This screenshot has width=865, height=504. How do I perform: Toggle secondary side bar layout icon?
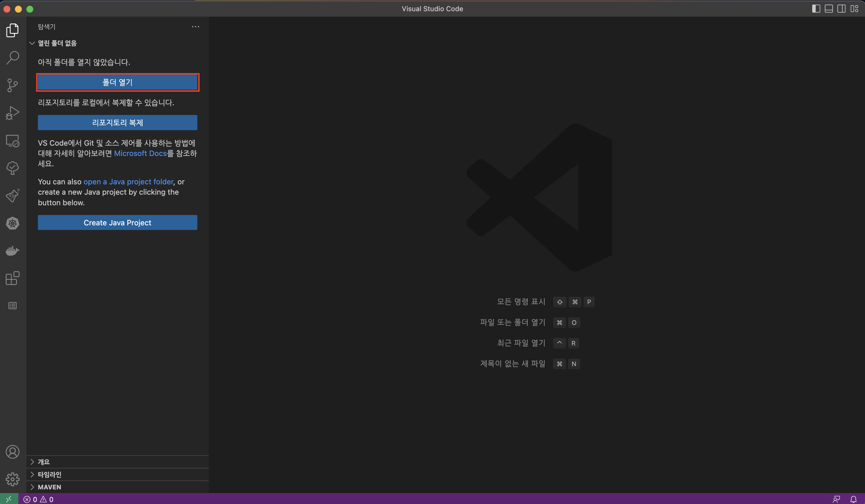coord(841,9)
